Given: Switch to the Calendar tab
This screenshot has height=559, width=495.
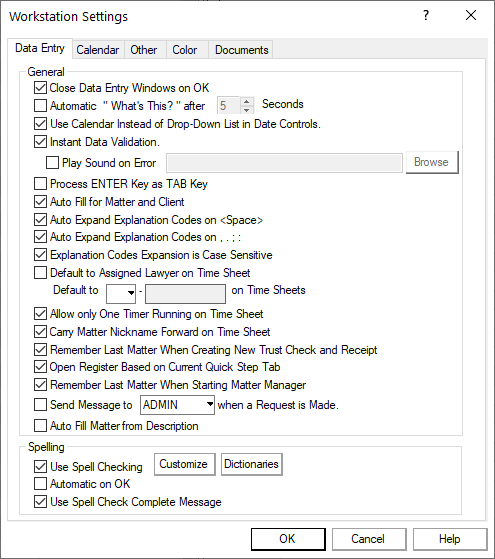Looking at the screenshot, I should (98, 50).
